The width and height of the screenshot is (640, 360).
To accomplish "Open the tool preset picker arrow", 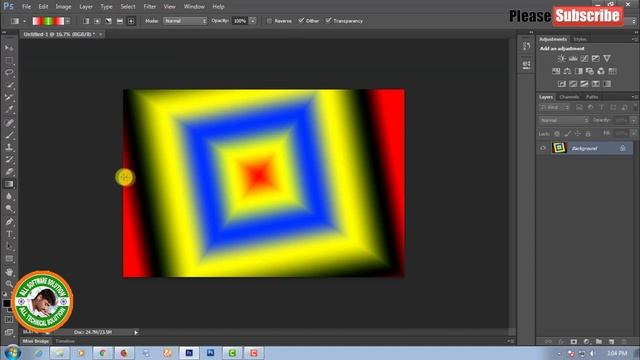I will tap(24, 21).
